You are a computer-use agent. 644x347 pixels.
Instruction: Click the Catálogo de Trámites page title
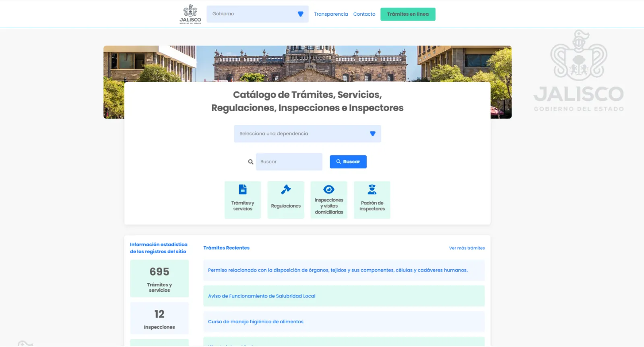pos(308,101)
